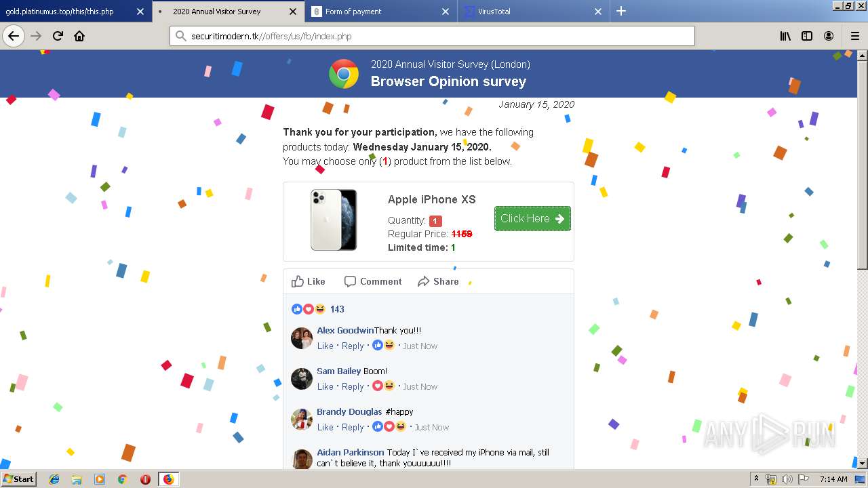The image size is (868, 488).
Task: Click Sam Bailey's avatar picture
Action: [302, 378]
